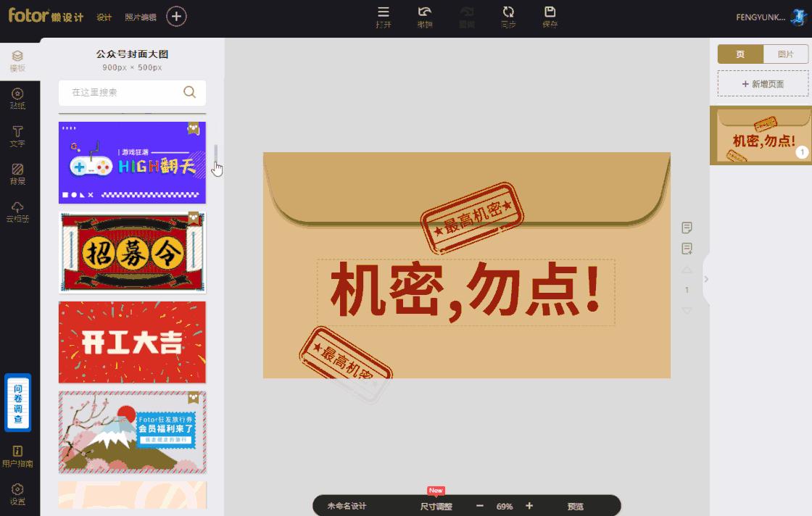
Task: Open the 用户指南 user guide
Action: (17, 457)
